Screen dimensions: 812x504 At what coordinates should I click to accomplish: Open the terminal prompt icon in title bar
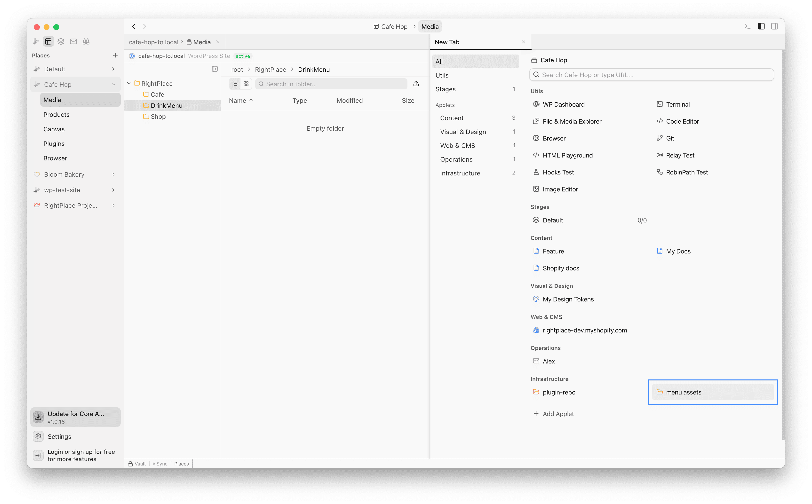(x=747, y=26)
